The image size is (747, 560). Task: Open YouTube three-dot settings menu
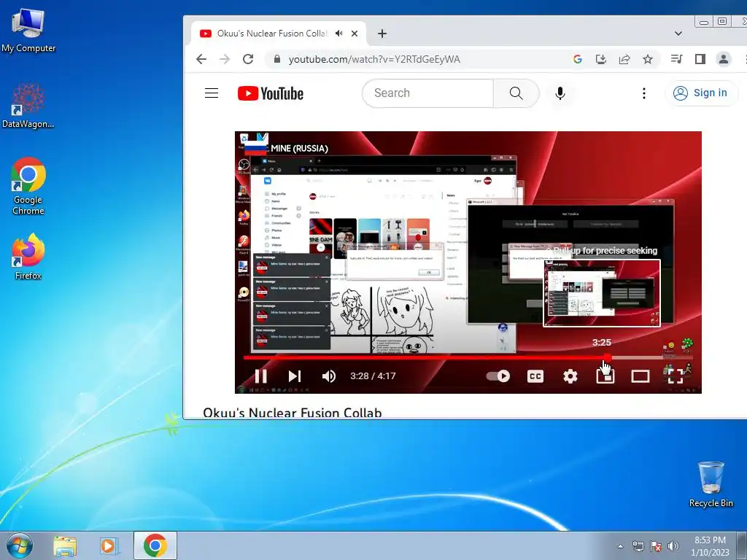click(x=644, y=93)
